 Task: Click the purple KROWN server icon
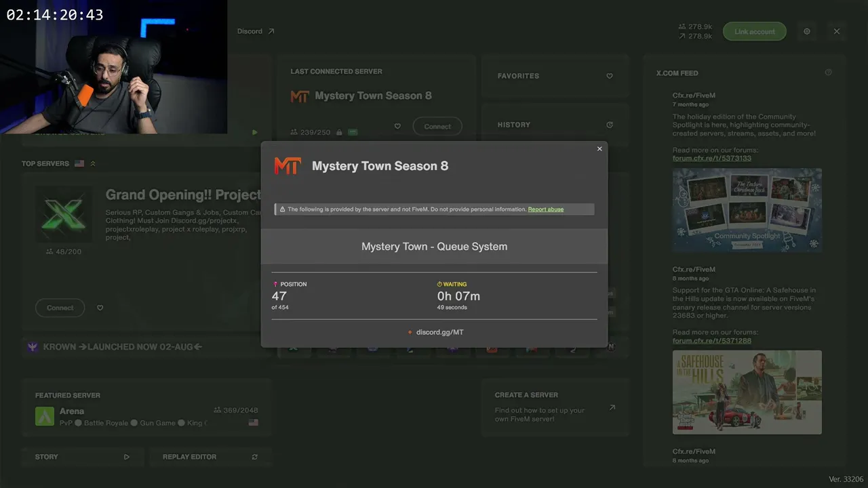click(x=33, y=347)
